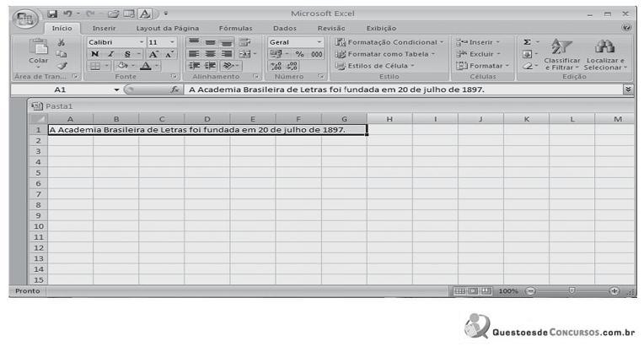The image size is (644, 352).
Task: Click the insert function fx icon
Action: [175, 89]
